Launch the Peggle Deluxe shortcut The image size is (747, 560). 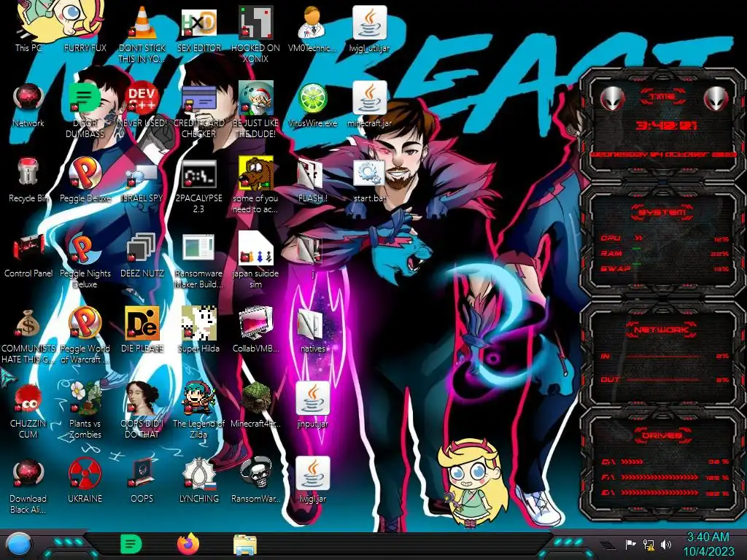click(85, 173)
